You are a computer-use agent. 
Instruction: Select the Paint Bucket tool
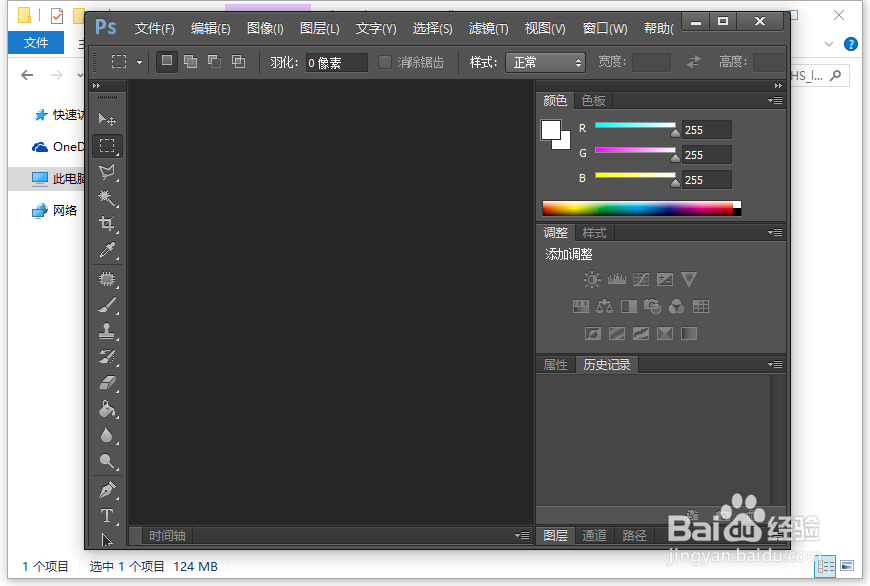(107, 409)
